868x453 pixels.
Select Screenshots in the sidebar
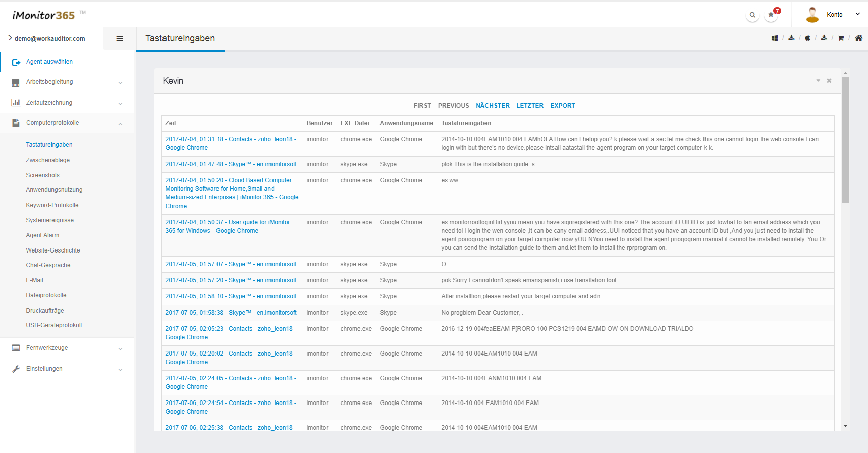tap(43, 175)
